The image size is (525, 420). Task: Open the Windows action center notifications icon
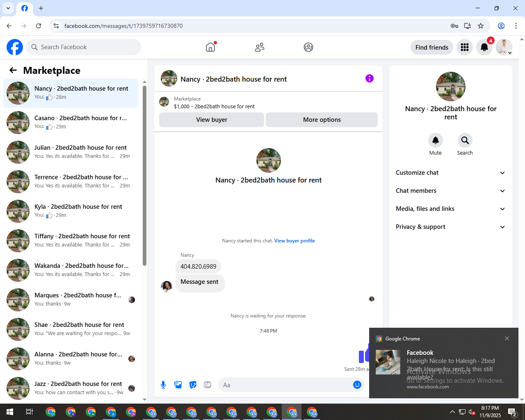[x=512, y=412]
